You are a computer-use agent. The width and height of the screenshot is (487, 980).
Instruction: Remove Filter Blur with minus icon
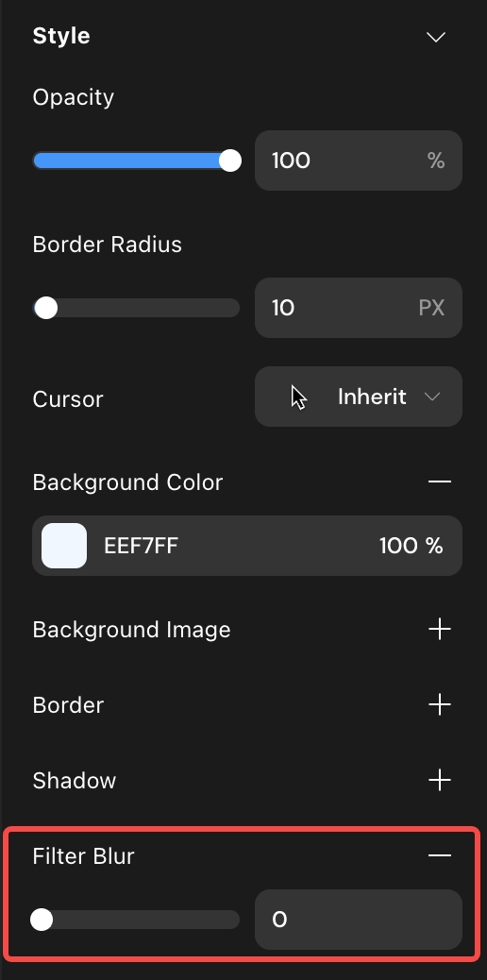tap(440, 855)
